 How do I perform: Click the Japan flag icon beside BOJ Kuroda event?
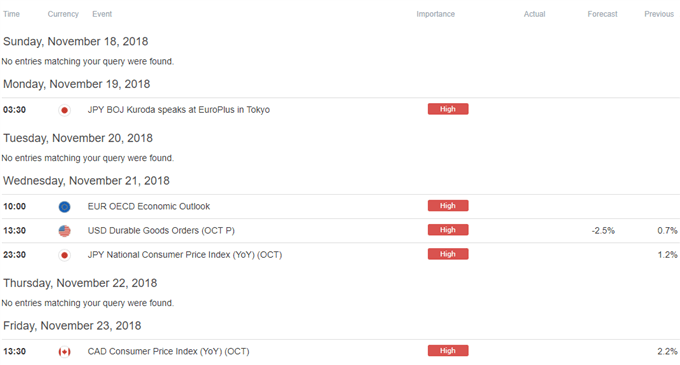point(64,110)
